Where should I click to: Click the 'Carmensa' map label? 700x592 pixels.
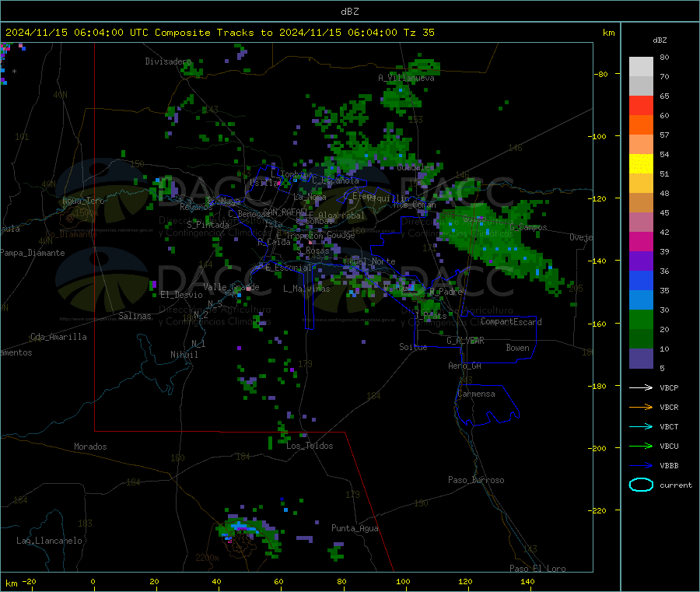click(476, 394)
